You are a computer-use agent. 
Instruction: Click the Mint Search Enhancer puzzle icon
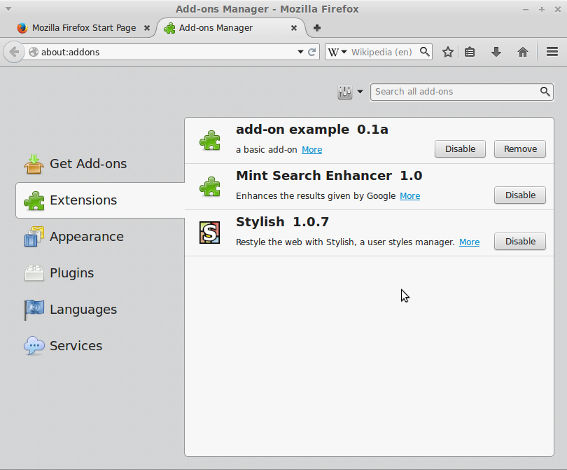210,187
